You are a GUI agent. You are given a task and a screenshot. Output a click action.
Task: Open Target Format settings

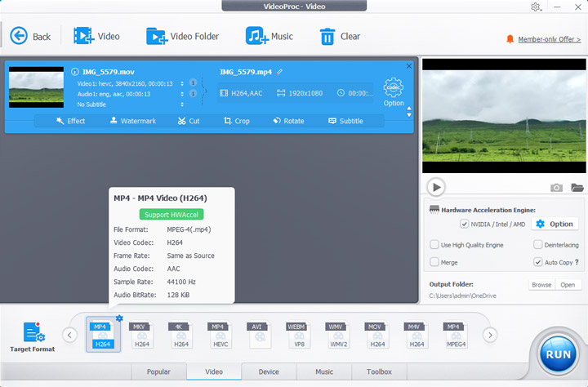coord(33,336)
